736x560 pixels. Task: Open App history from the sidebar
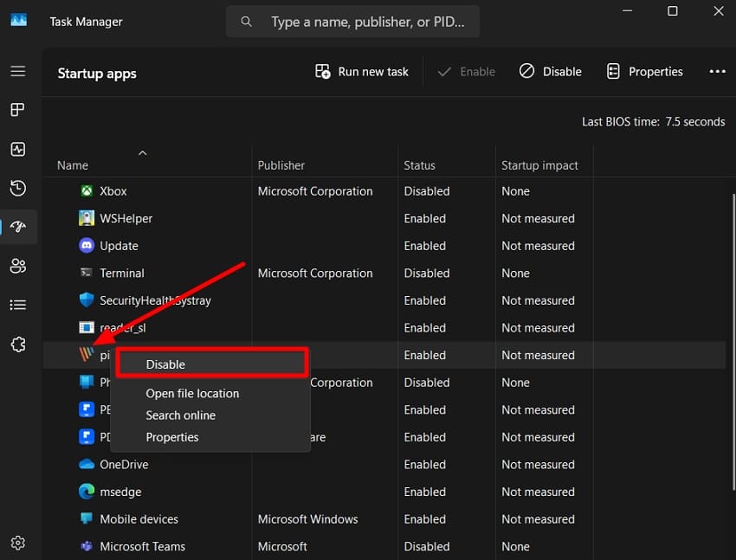18,188
